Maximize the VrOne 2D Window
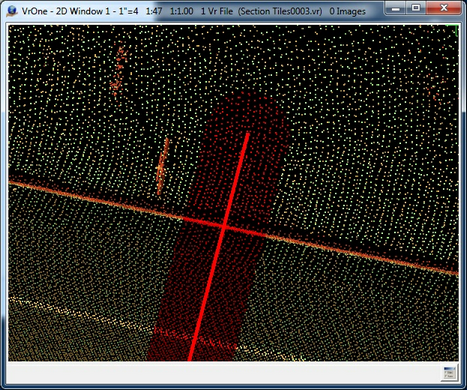This screenshot has height=390, width=467. click(416, 8)
